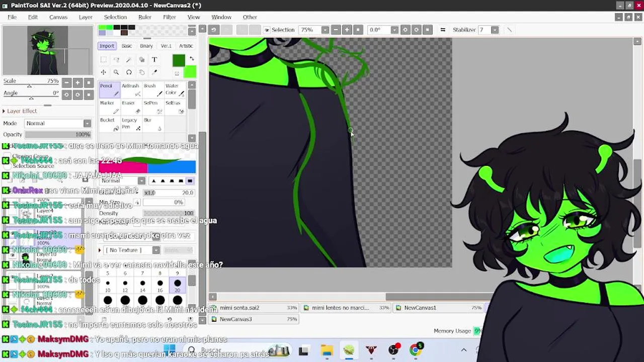
Task: Select the Rotate view tool
Action: tap(129, 72)
